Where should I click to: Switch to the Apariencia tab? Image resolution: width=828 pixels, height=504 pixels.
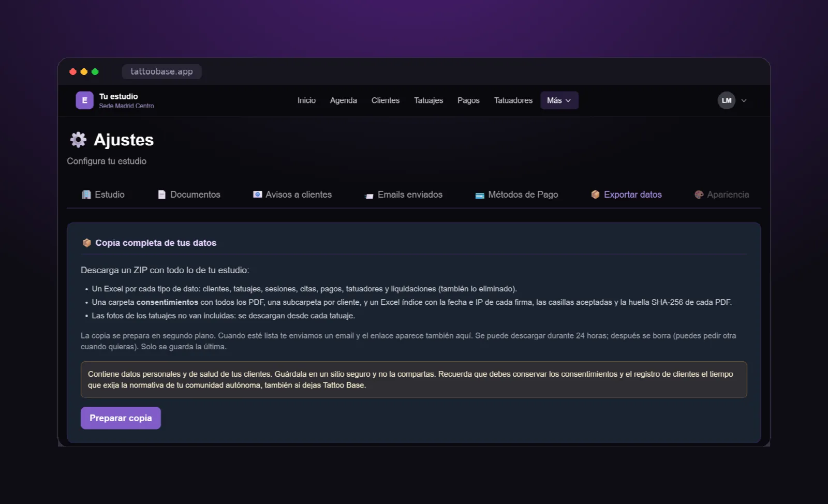tap(721, 195)
